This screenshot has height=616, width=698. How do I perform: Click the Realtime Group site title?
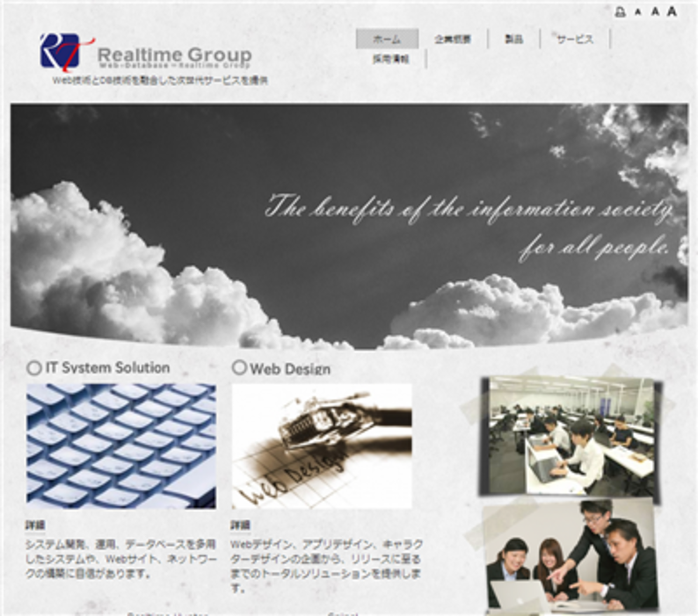coord(174,54)
